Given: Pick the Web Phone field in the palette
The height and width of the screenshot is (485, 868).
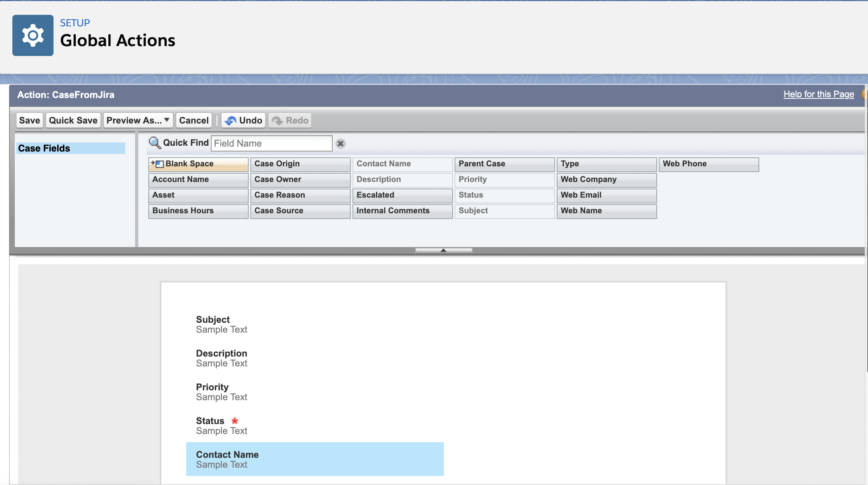Looking at the screenshot, I should point(708,164).
